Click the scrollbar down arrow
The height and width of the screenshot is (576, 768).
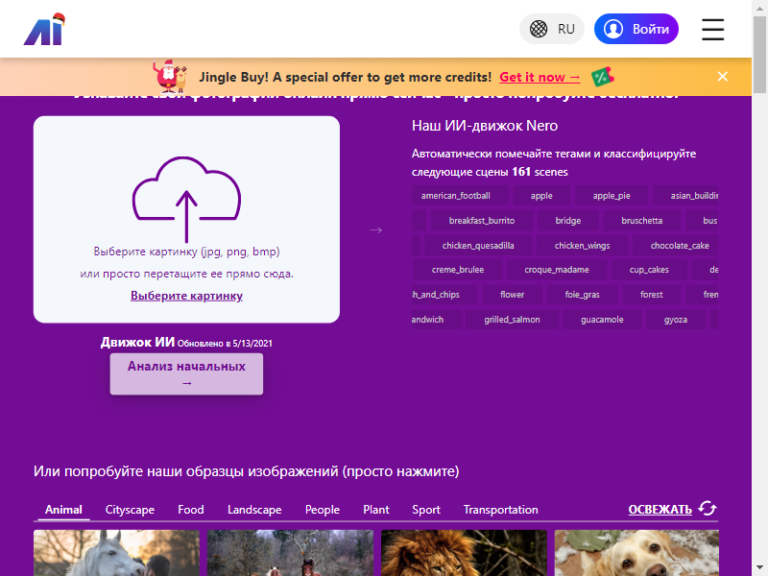(760, 569)
